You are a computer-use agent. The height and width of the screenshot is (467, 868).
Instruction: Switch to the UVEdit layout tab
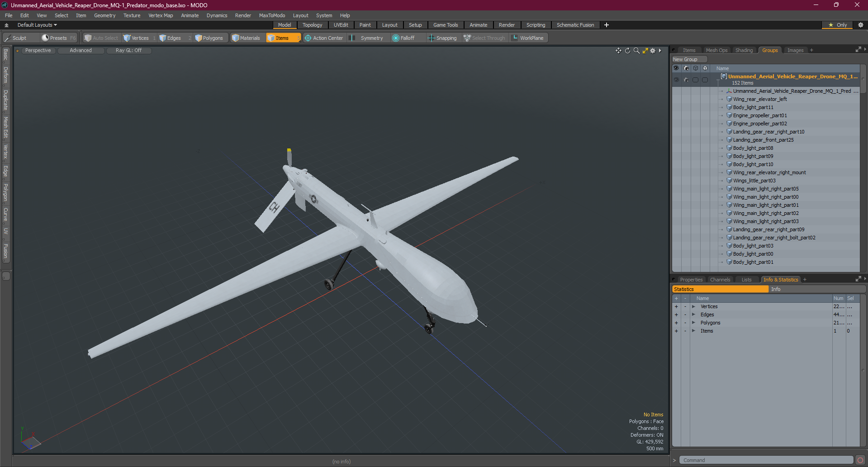pos(341,25)
